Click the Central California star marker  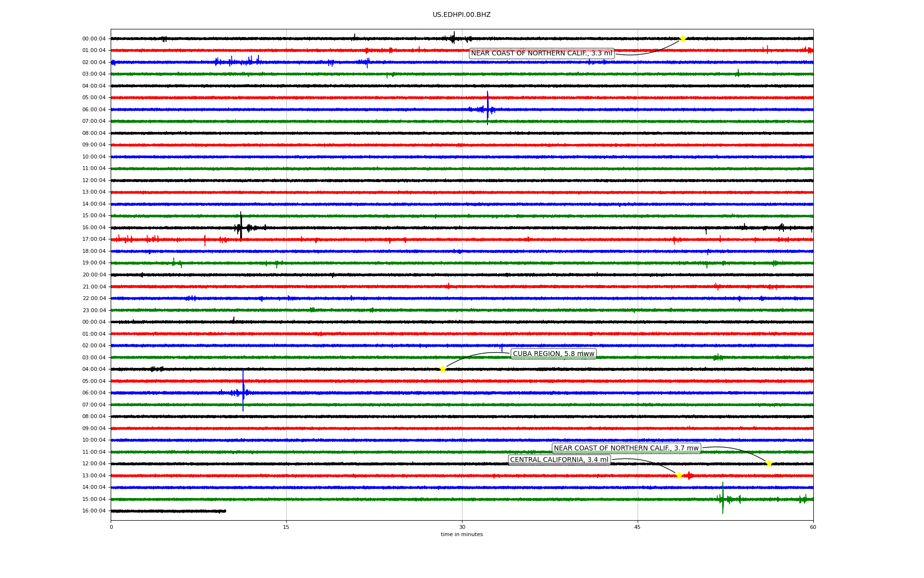point(679,475)
